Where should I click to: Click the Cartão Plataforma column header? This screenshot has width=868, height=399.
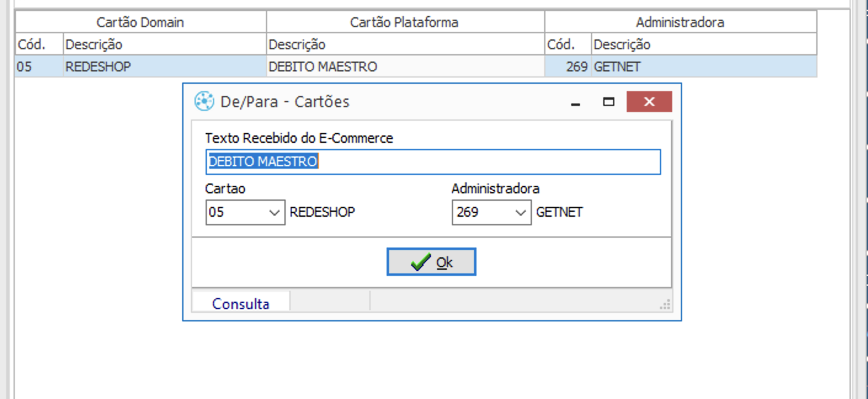pyautogui.click(x=405, y=22)
